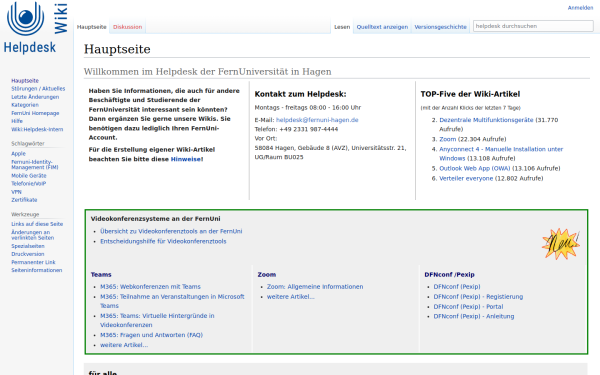Open Wiki:Helpdesk-Intern sidebar link
The image size is (600, 375).
pyautogui.click(x=37, y=129)
